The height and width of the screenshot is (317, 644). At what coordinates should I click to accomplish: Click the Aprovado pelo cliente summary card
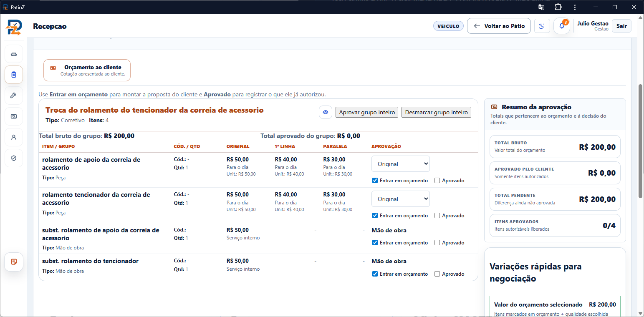[555, 173]
